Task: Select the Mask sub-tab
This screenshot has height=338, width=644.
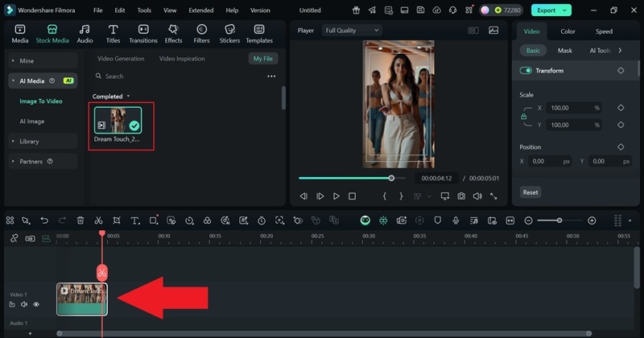Action: tap(565, 51)
